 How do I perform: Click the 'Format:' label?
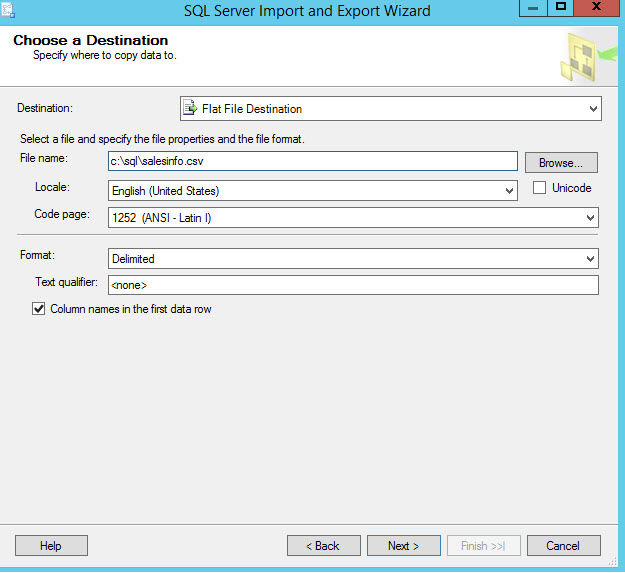[x=37, y=255]
